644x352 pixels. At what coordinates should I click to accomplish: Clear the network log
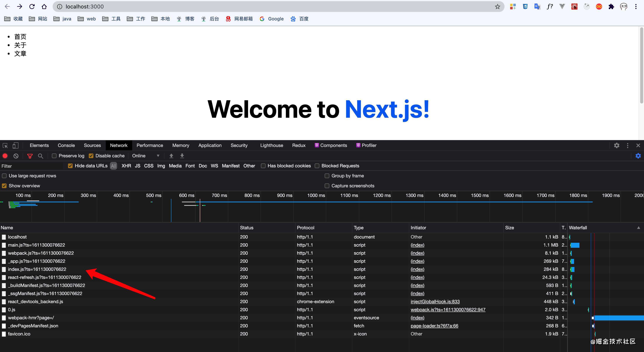16,156
